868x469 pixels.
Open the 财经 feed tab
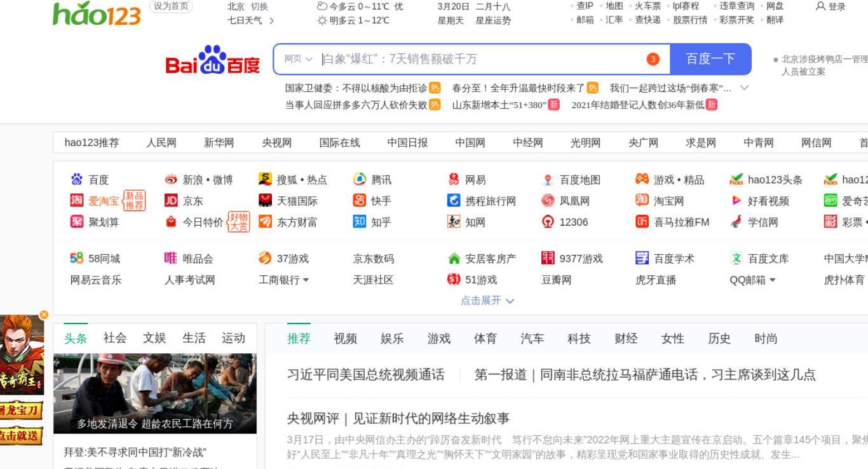(626, 339)
